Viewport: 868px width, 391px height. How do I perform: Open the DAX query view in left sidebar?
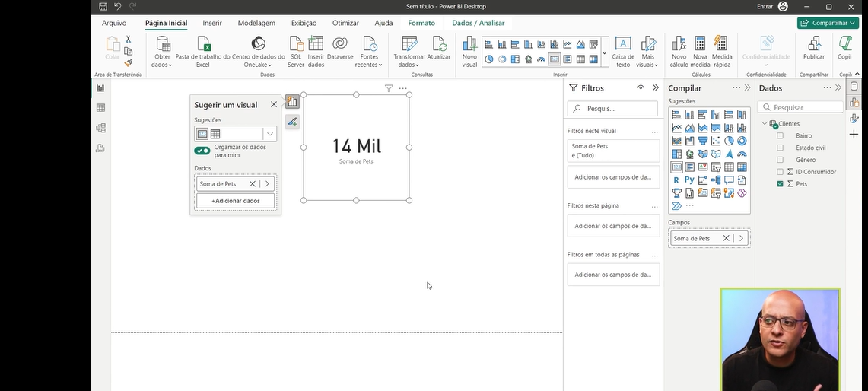pos(100,148)
